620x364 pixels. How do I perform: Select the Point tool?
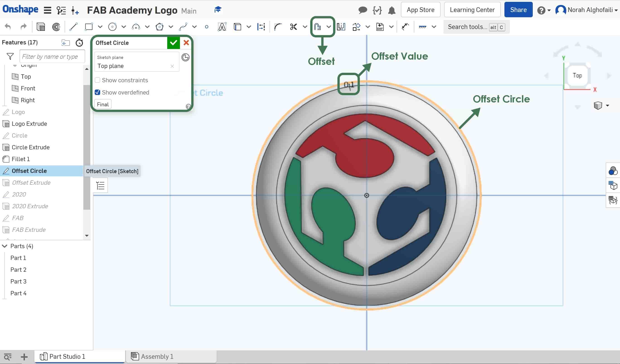tap(207, 27)
